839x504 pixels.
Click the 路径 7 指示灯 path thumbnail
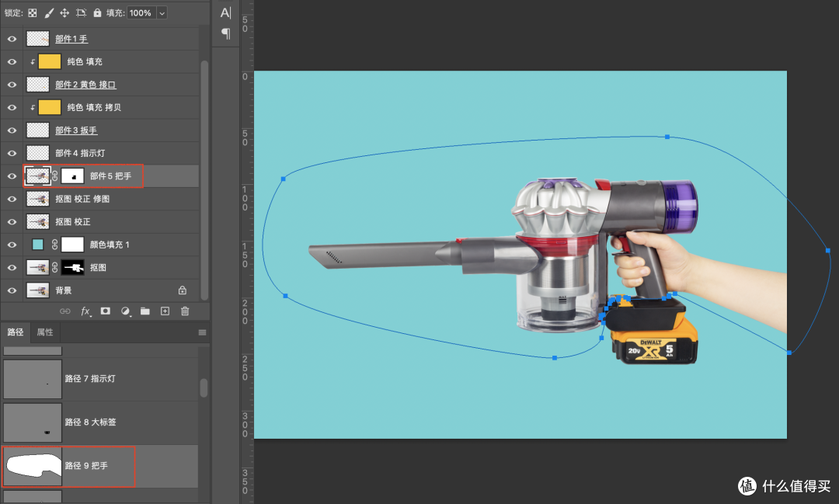point(33,379)
